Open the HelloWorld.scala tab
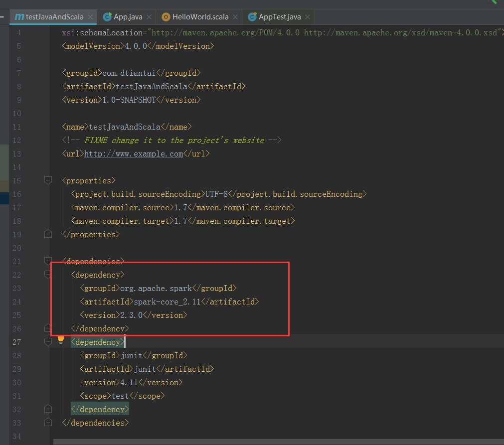Image resolution: width=504 pixels, height=445 pixels. (200, 17)
